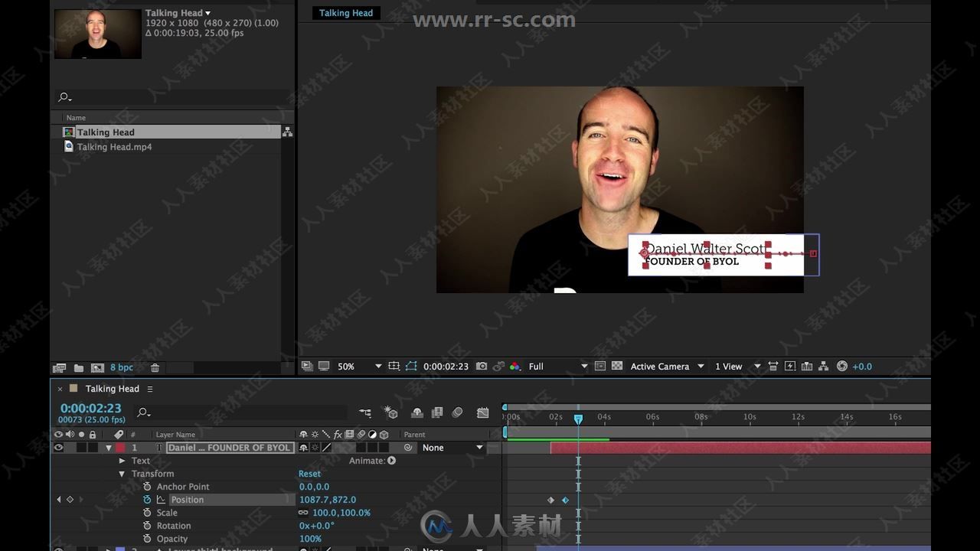Click the Name column header in Project
The width and height of the screenshot is (980, 551).
76,118
